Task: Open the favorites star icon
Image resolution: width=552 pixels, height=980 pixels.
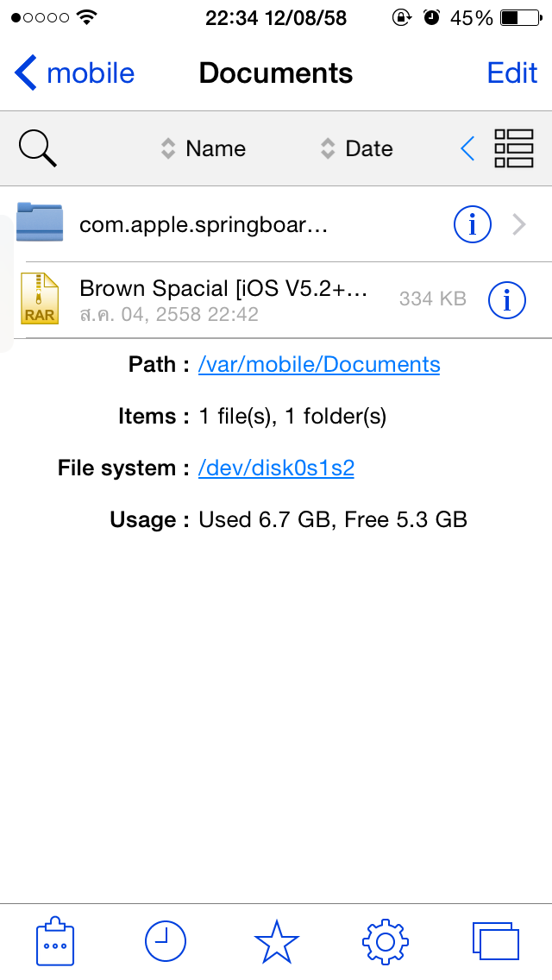Action: [x=276, y=941]
